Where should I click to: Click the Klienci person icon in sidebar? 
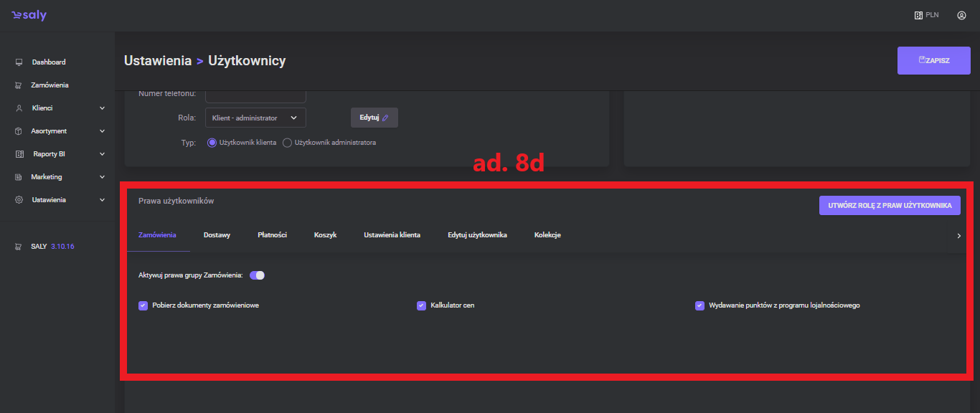[19, 108]
